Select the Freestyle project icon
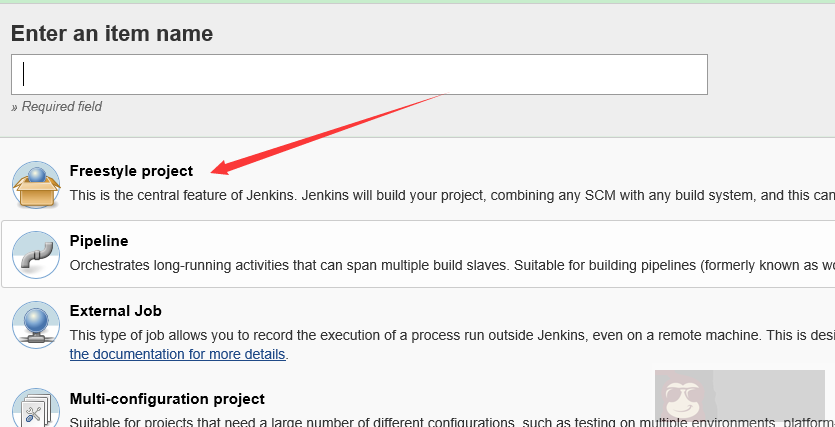 pos(36,185)
